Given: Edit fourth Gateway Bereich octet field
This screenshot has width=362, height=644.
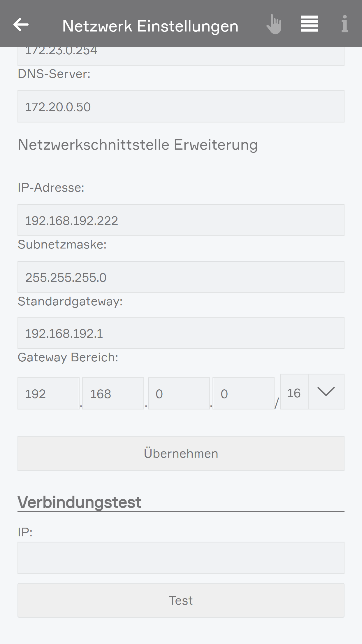Looking at the screenshot, I should click(x=243, y=393).
